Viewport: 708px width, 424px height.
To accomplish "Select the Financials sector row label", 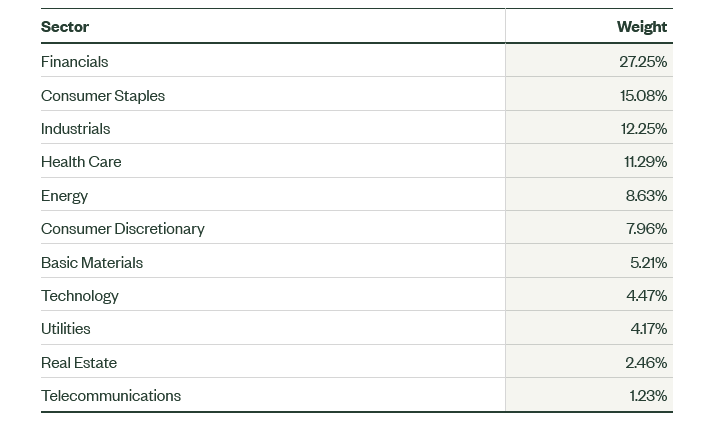I will click(74, 62).
